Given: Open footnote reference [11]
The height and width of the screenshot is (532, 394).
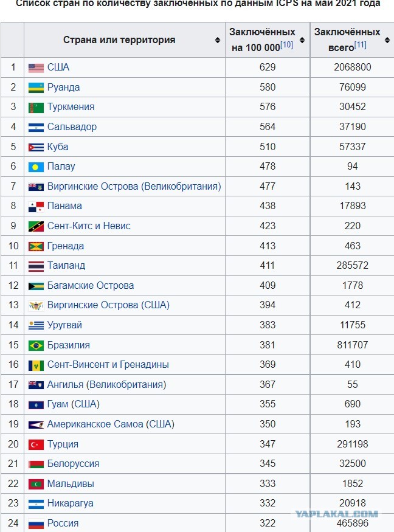Looking at the screenshot, I should 360,45.
